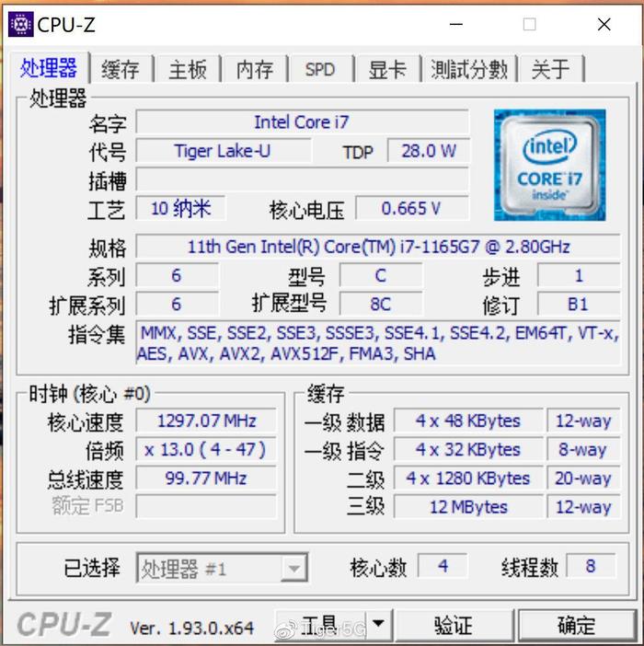Select the 处理器 tab
The image size is (644, 646).
pos(49,68)
